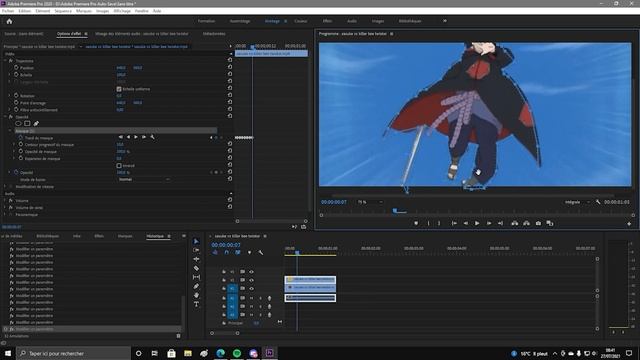The height and width of the screenshot is (360, 640).
Task: Toggle visibility eye of second video track
Action: (x=251, y=280)
